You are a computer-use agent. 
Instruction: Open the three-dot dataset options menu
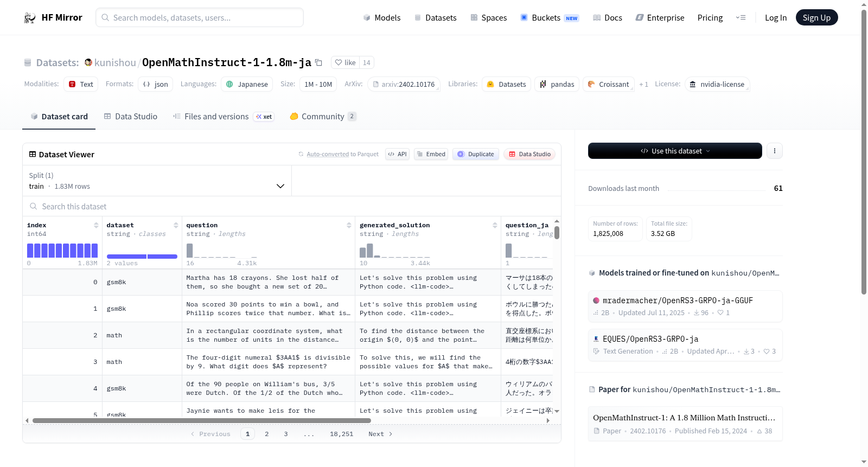point(775,151)
